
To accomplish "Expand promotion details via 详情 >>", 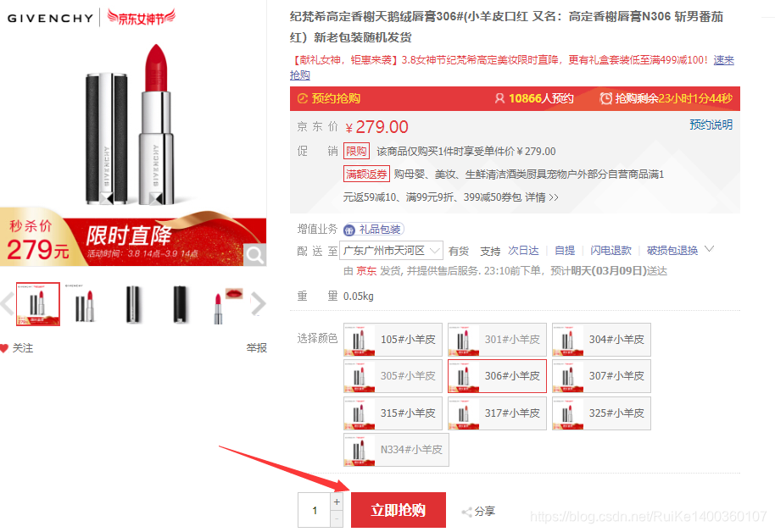I will point(542,197).
